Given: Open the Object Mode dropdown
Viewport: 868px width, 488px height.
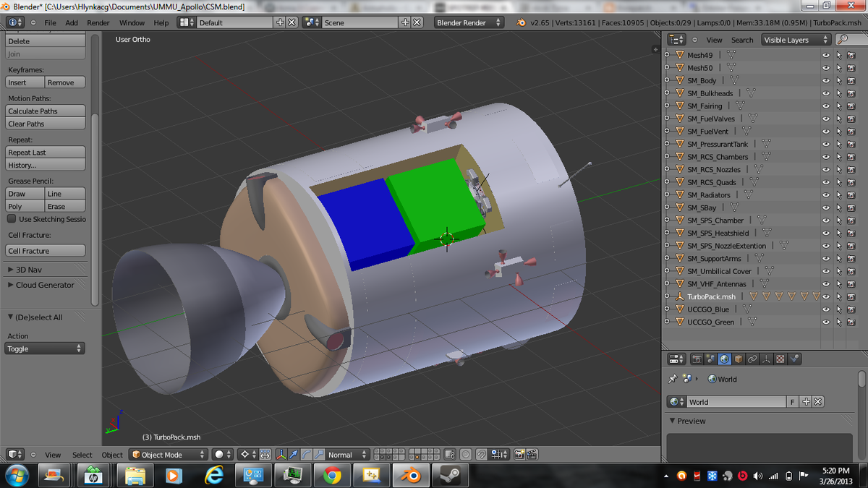Looking at the screenshot, I should point(169,455).
